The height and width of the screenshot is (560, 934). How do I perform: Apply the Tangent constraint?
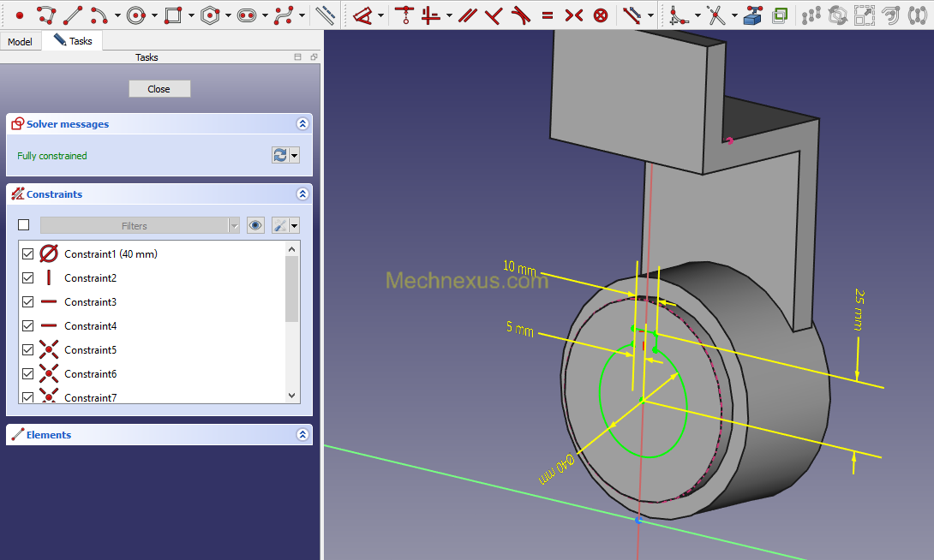tap(521, 15)
